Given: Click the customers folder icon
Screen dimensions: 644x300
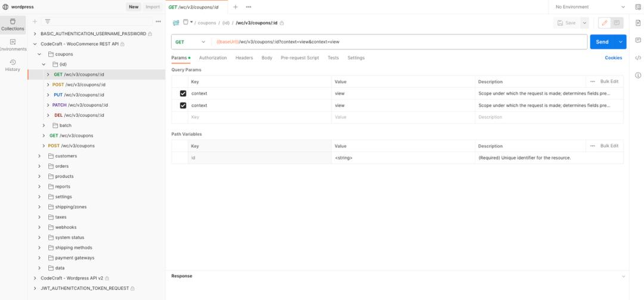Looking at the screenshot, I should pyautogui.click(x=51, y=156).
